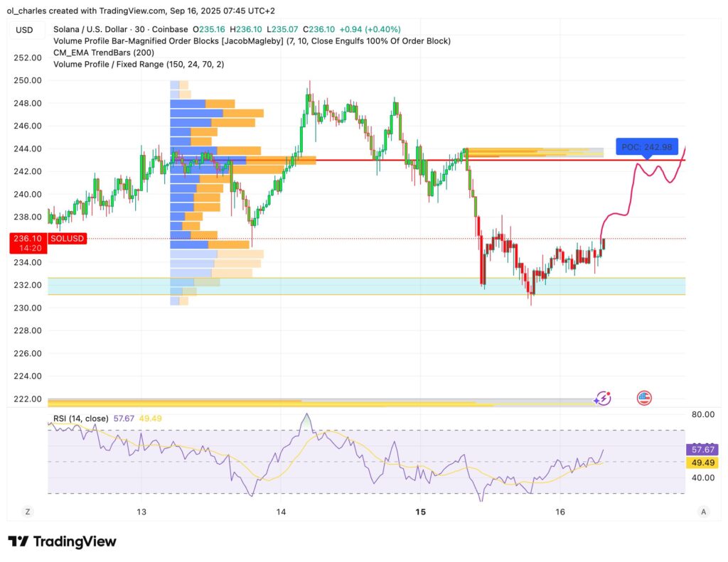
Task: Click the 250.00 price axis label
Action: click(28, 80)
